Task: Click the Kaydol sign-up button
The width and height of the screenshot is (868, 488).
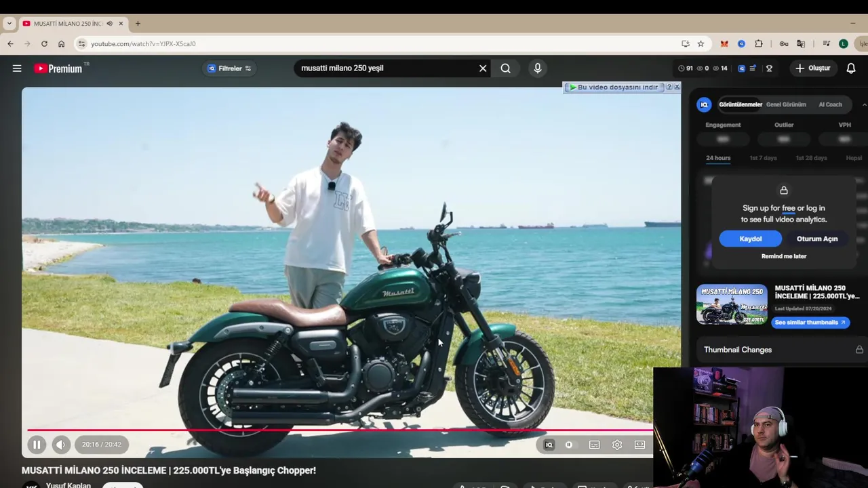Action: coord(751,239)
